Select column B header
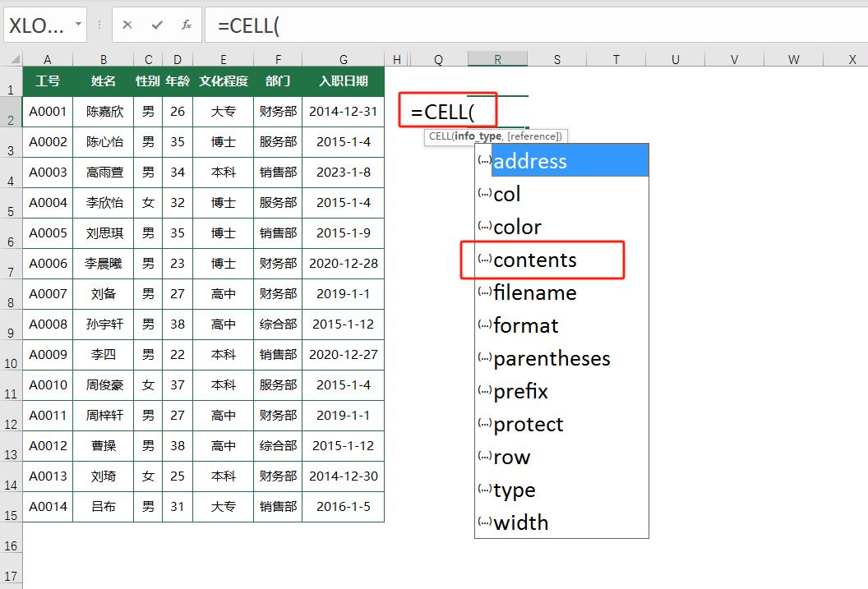This screenshot has height=589, width=868. (x=104, y=59)
